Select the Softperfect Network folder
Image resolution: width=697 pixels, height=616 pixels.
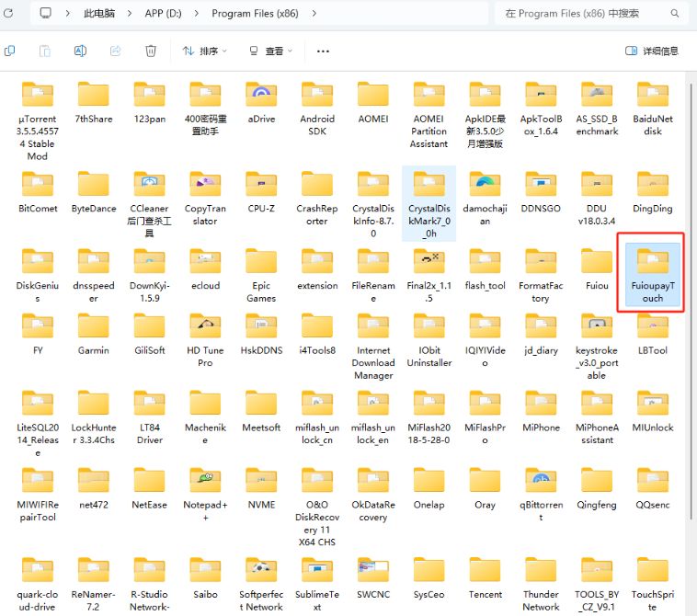pyautogui.click(x=261, y=584)
